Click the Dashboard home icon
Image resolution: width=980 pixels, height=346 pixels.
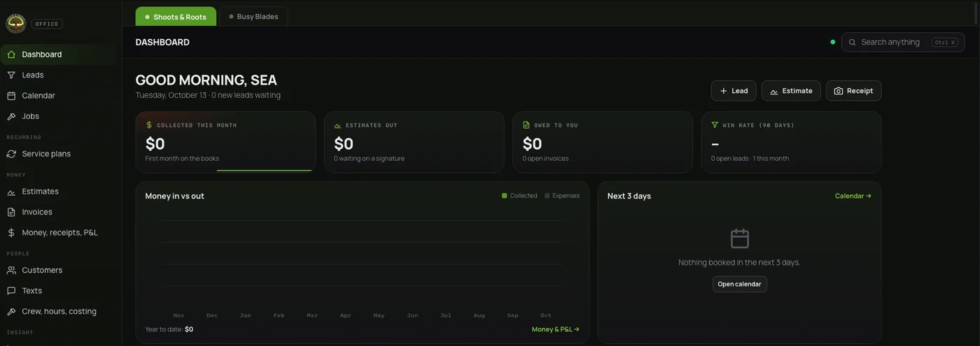(11, 55)
